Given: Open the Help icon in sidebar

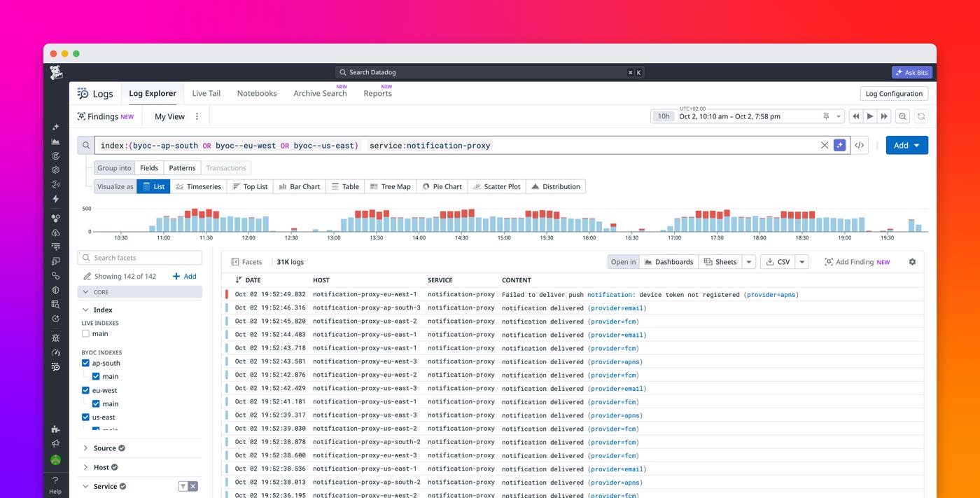Looking at the screenshot, I should (55, 485).
